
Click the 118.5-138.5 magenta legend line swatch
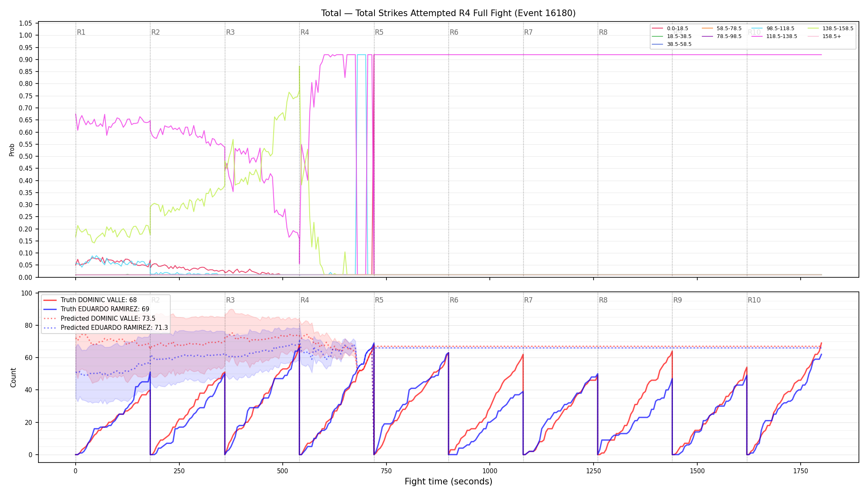point(757,36)
